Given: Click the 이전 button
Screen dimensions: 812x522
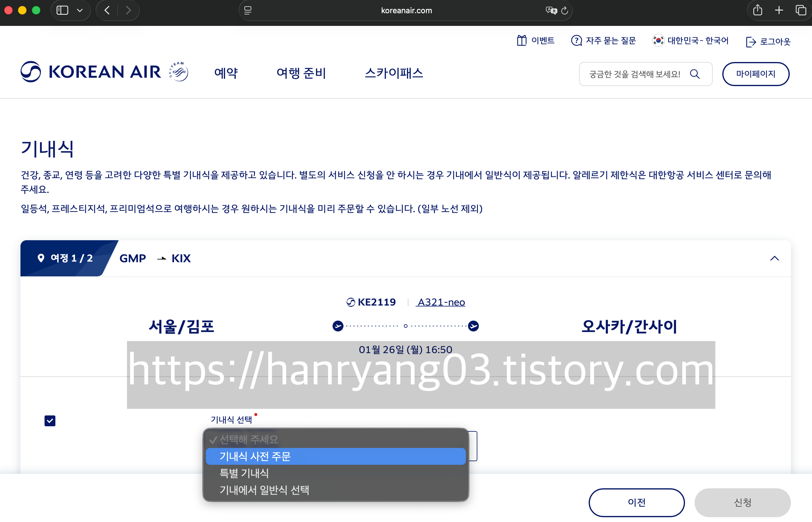Looking at the screenshot, I should click(x=636, y=502).
